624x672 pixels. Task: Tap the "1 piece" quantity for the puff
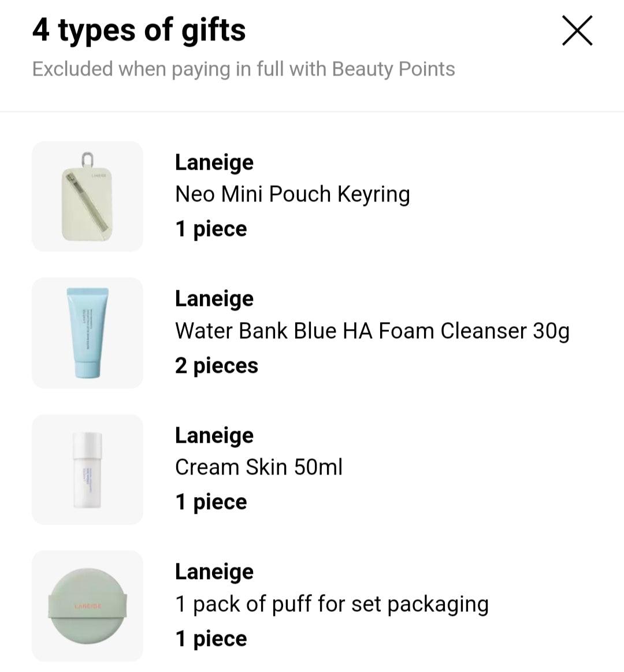(x=211, y=639)
